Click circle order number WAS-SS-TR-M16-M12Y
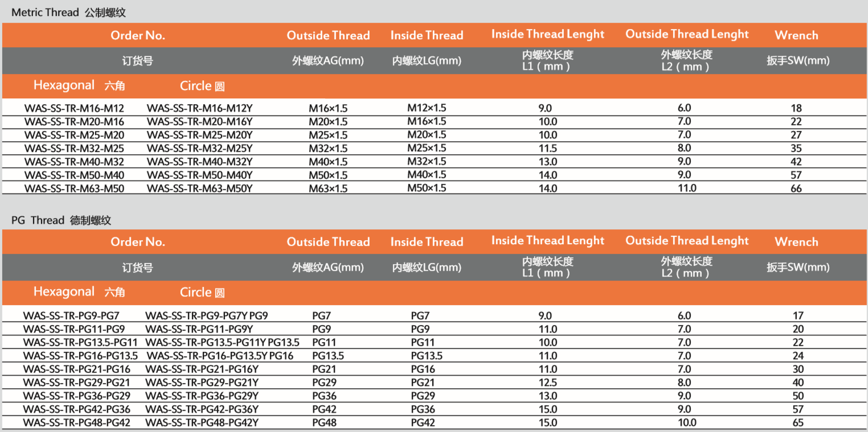The image size is (868, 432). [x=199, y=108]
